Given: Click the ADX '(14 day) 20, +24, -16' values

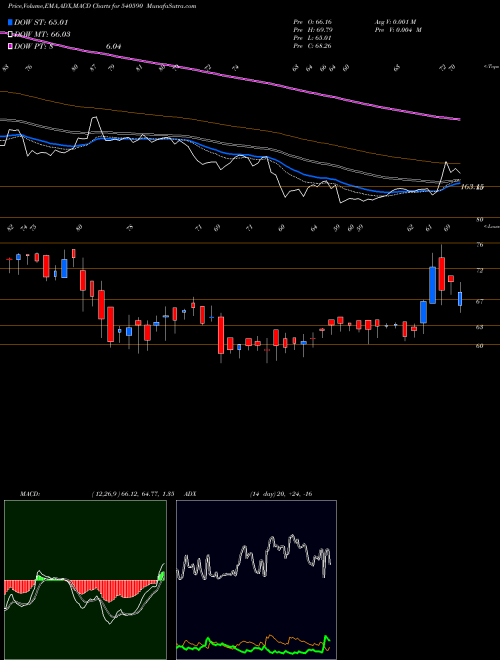Looking at the screenshot, I should tap(280, 494).
